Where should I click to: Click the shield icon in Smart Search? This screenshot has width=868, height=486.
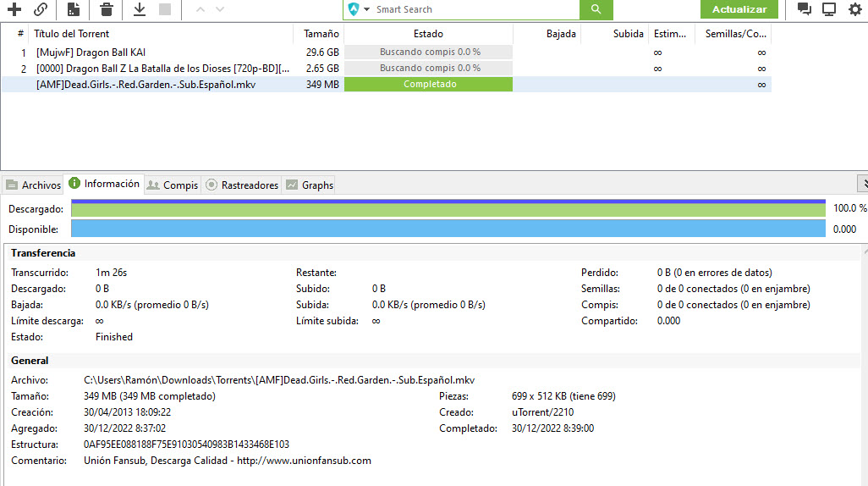(x=354, y=9)
